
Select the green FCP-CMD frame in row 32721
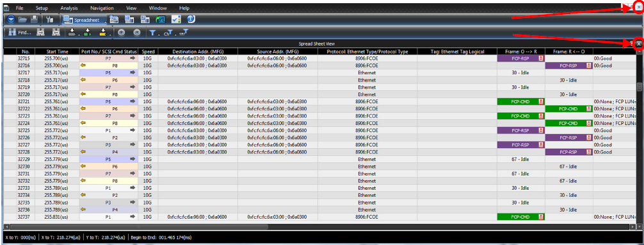520,101
